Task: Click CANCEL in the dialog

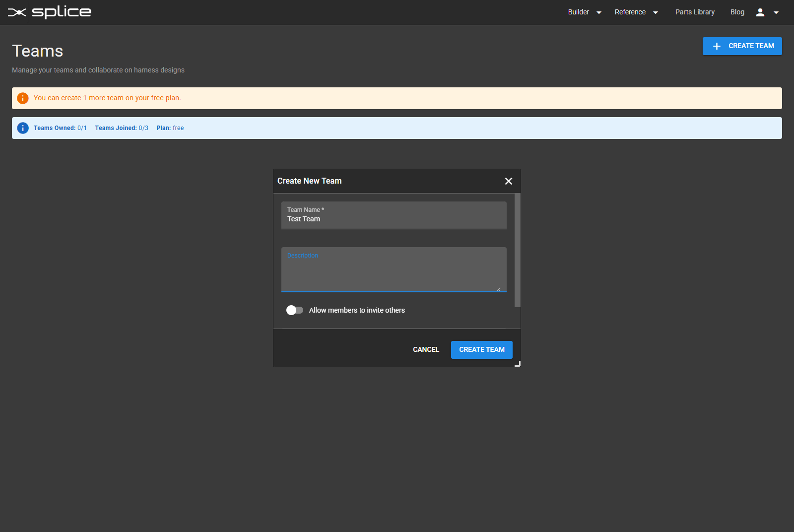Action: (425, 349)
